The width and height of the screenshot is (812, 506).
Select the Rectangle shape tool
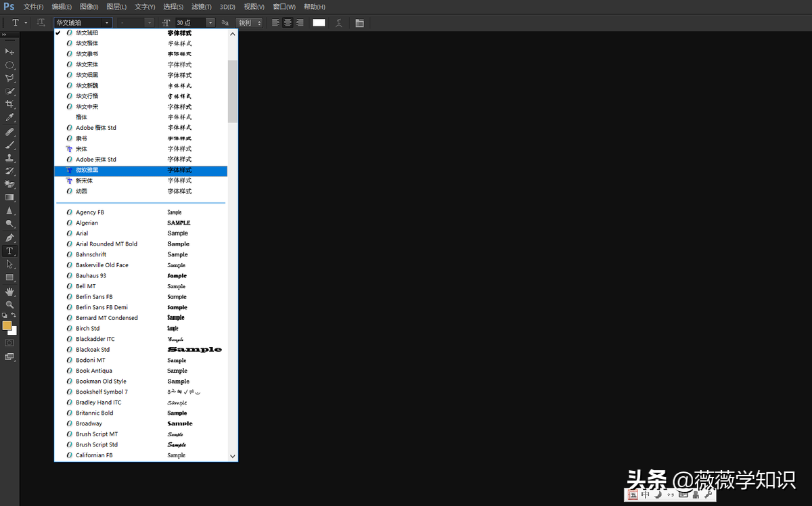coord(9,277)
